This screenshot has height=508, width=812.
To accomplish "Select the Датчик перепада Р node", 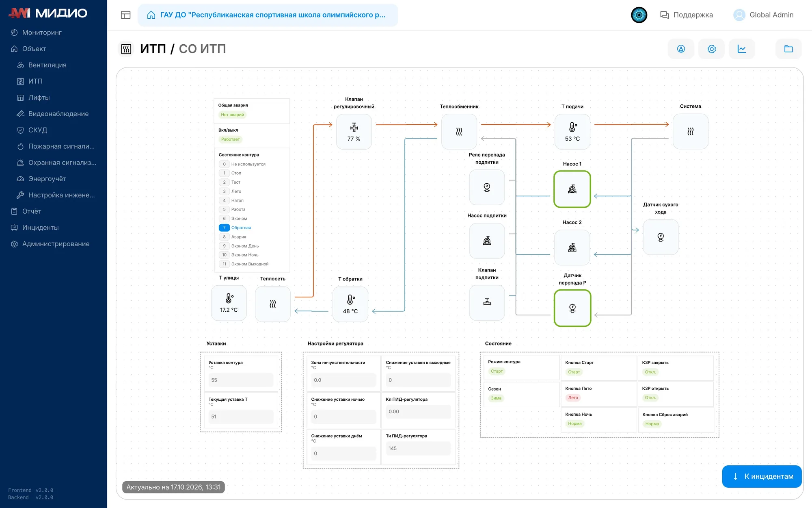I will [x=572, y=308].
